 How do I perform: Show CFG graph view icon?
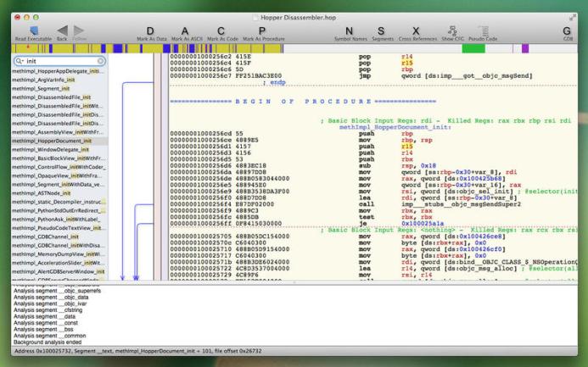[452, 31]
